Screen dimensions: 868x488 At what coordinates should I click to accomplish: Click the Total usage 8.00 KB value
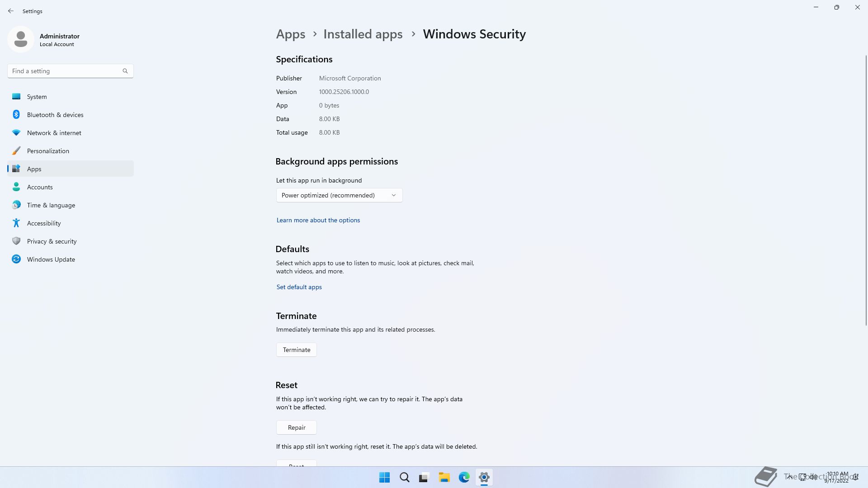click(329, 132)
